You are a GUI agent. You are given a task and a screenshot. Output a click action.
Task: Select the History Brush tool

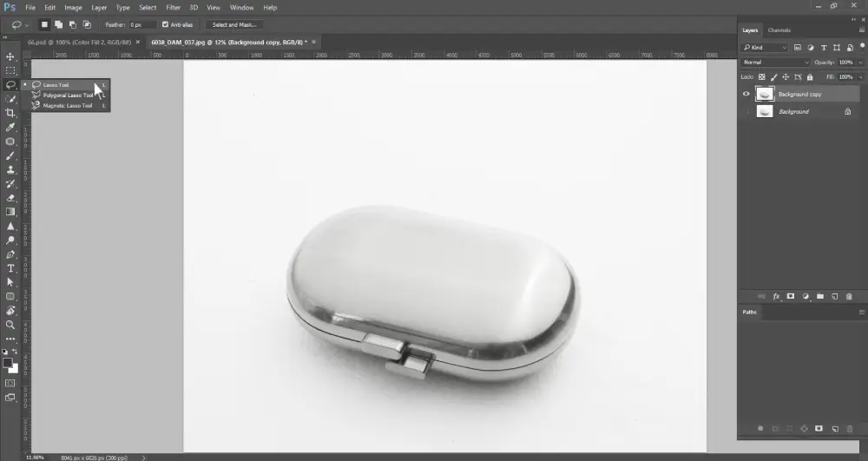10,184
